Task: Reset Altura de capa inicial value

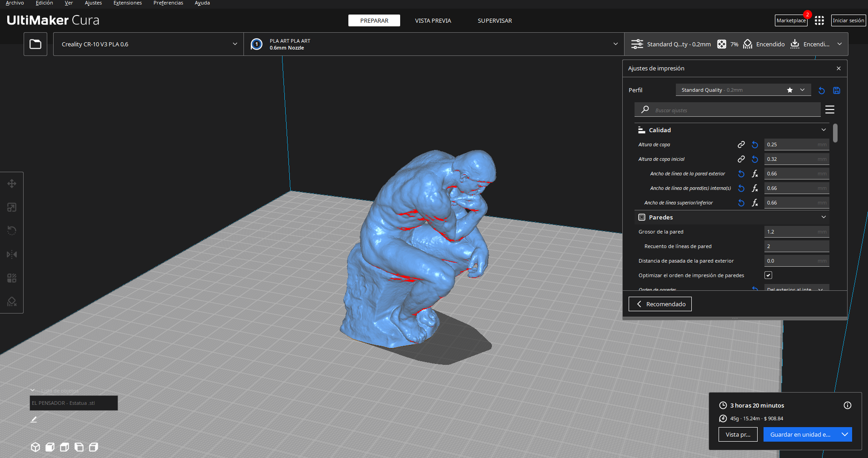Action: tap(755, 159)
